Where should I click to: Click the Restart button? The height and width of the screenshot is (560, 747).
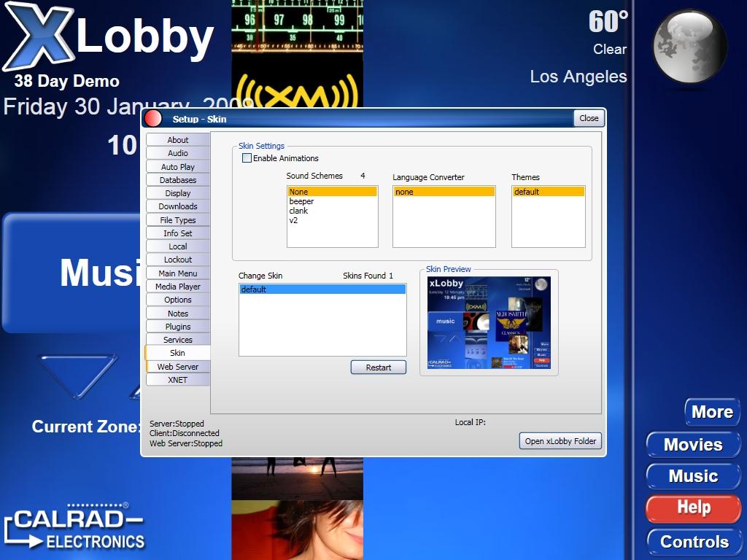pos(379,367)
